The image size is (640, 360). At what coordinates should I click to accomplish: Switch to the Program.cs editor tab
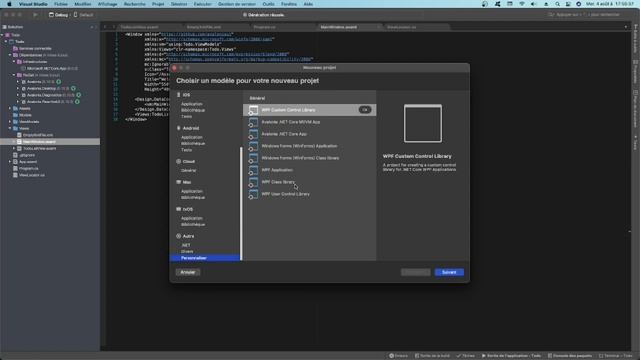pos(264,27)
